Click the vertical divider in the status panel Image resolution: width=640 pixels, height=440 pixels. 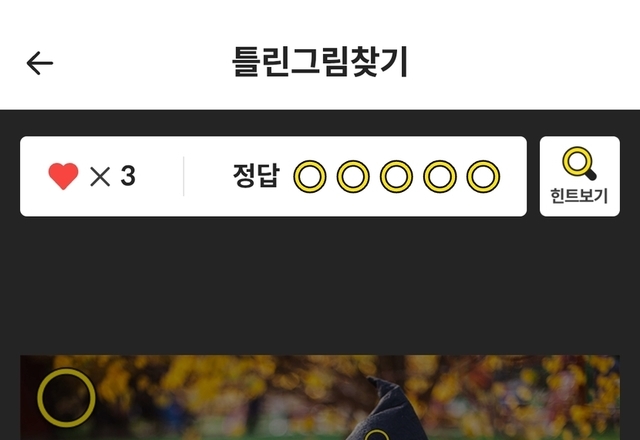coord(184,176)
